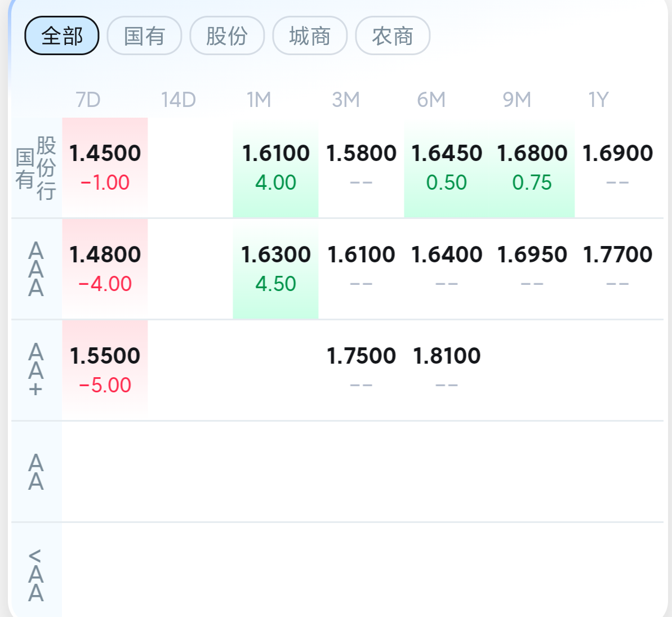Switch to the 股份 filter tab
This screenshot has height=617, width=672.
(x=227, y=36)
